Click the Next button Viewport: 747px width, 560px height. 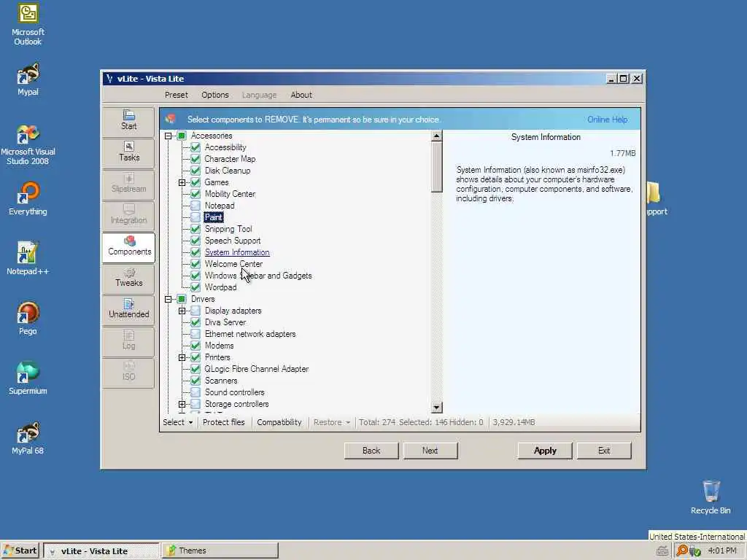click(430, 451)
